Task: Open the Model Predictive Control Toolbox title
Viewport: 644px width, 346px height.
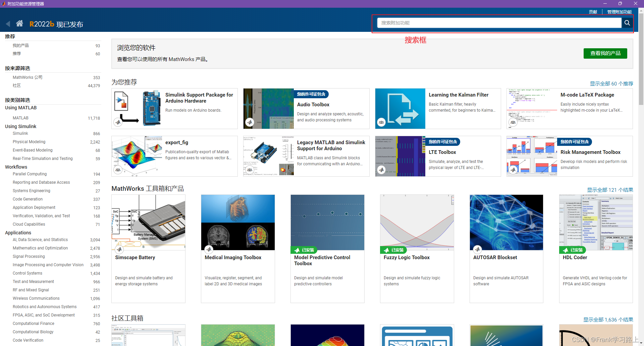Action: 322,261
